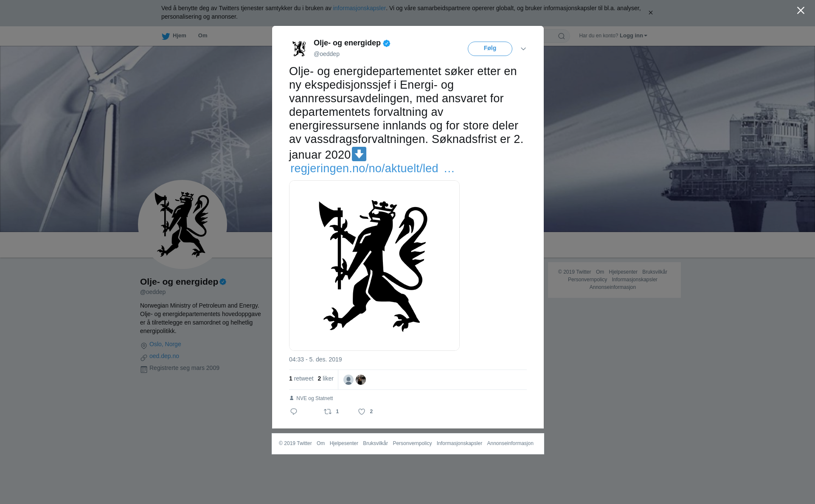Open the regjeringen.no link in tweet
Image resolution: width=815 pixels, height=504 pixels.
point(372,168)
